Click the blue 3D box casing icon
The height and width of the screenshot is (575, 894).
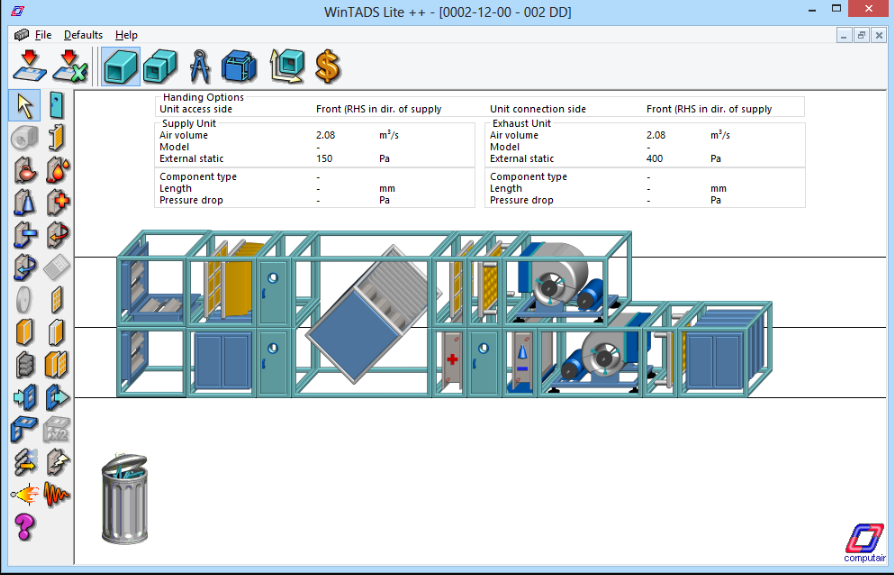tap(239, 67)
